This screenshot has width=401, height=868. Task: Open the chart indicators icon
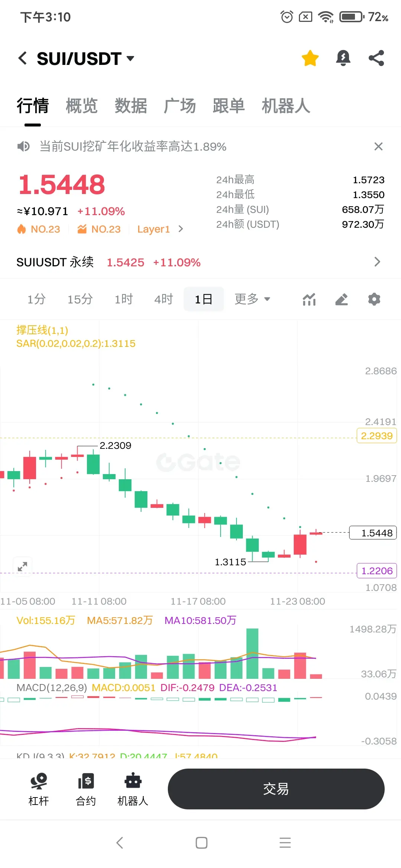click(309, 299)
